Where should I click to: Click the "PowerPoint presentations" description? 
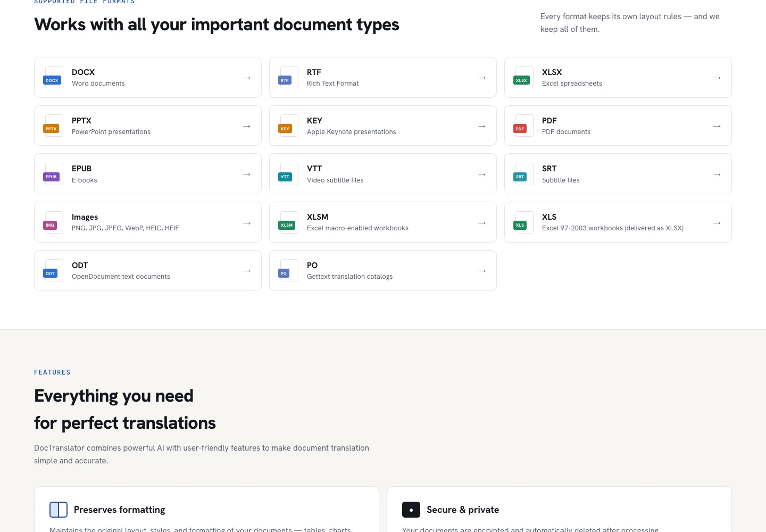click(111, 132)
